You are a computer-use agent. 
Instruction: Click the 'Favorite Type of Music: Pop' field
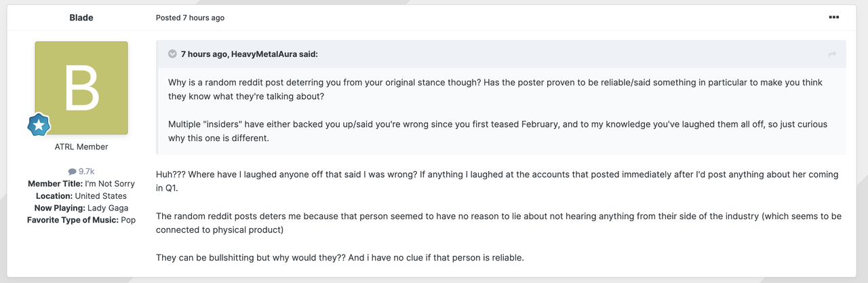coord(81,221)
